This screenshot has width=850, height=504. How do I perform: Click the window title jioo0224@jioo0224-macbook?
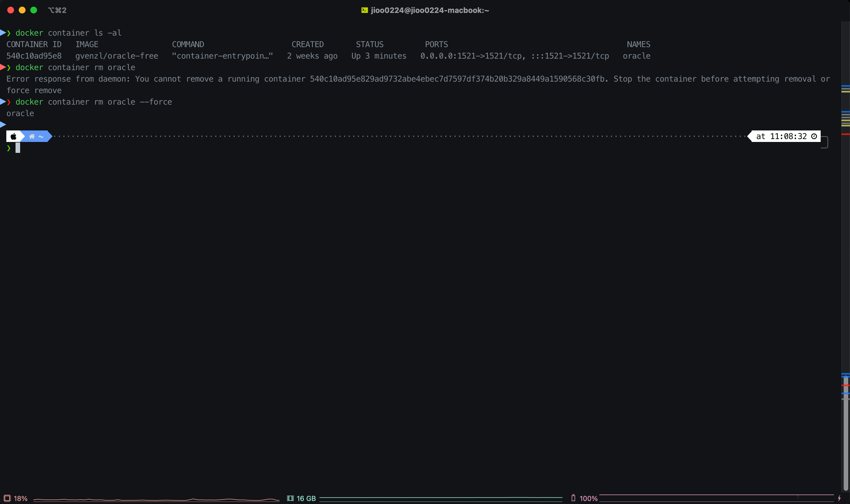(x=430, y=10)
